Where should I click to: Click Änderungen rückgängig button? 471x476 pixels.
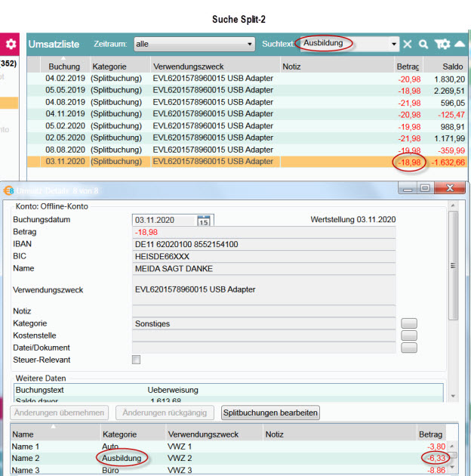coord(165,413)
